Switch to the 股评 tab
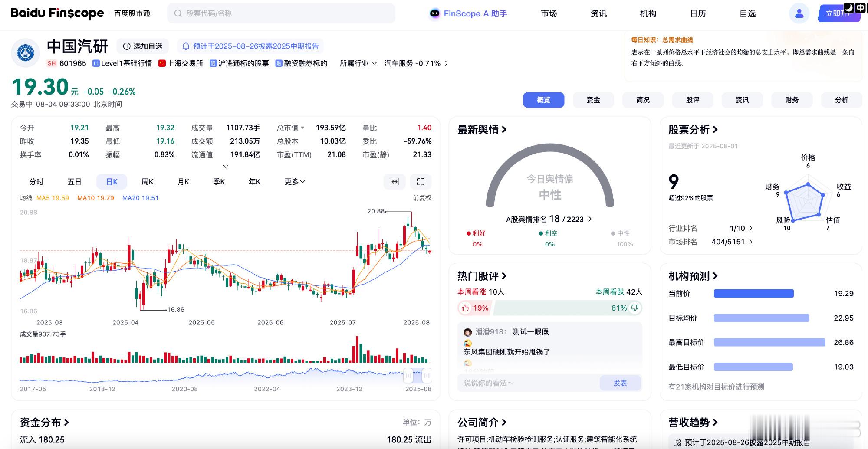This screenshot has height=449, width=868. (693, 100)
